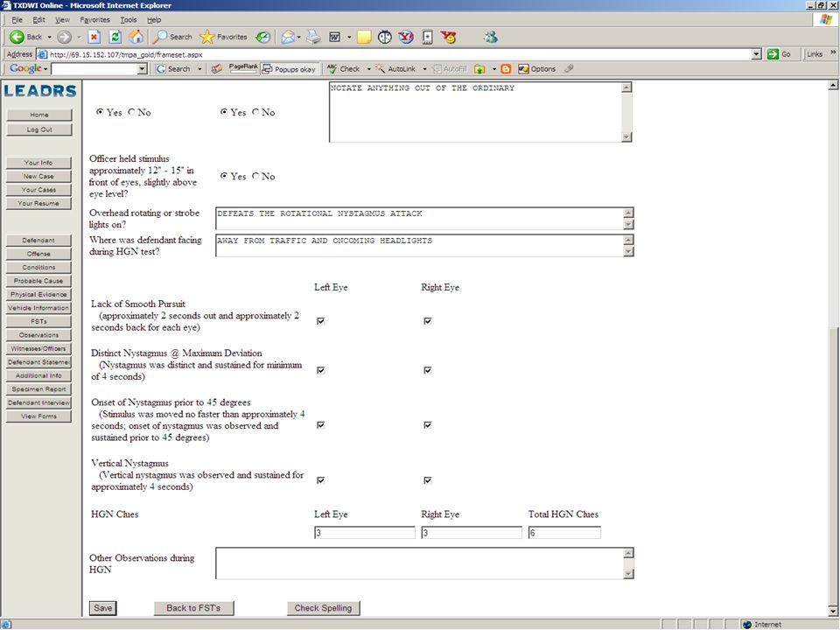Click the Print icon in toolbar

[314, 37]
